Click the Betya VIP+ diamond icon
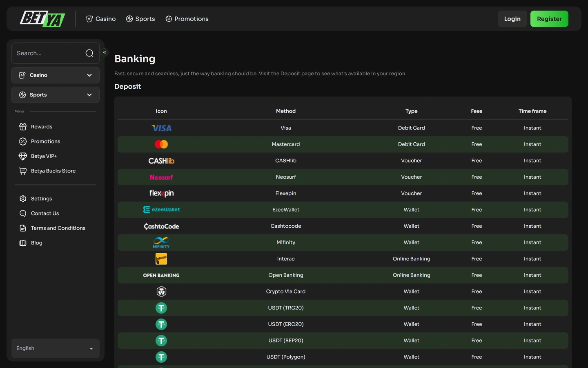This screenshot has width=588, height=368. click(x=23, y=156)
